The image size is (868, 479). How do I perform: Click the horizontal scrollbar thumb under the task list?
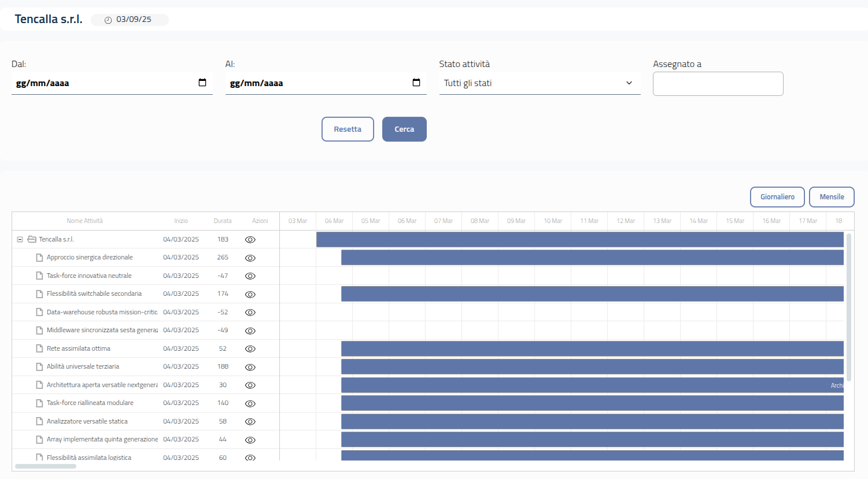click(46, 466)
